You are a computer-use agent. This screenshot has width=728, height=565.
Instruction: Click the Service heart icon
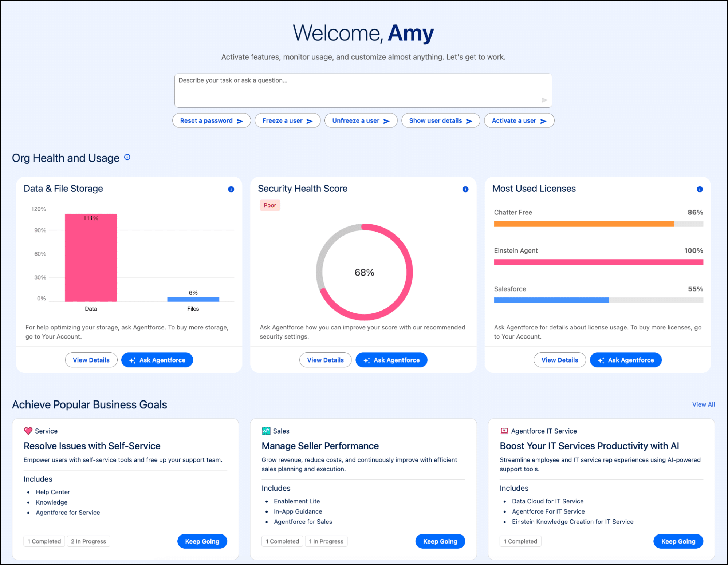coord(28,431)
